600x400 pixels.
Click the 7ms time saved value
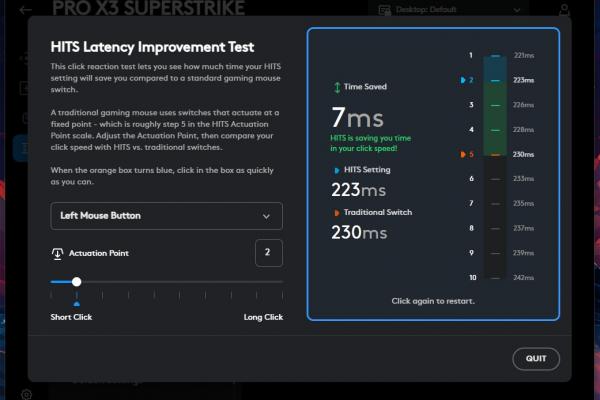(357, 118)
